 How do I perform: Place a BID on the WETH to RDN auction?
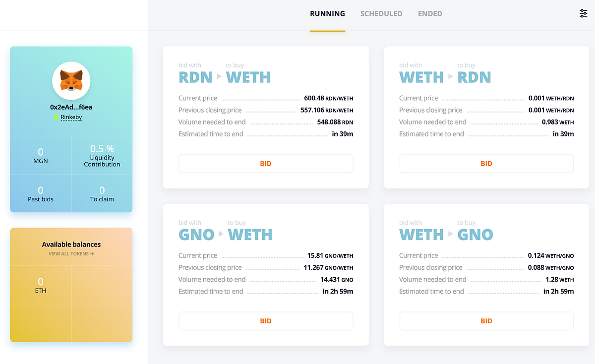(x=486, y=163)
